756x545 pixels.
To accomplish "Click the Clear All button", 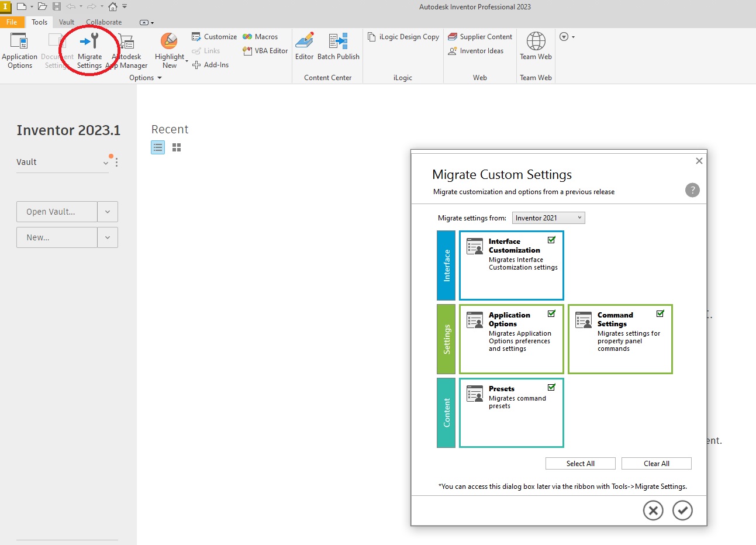I will pos(657,464).
